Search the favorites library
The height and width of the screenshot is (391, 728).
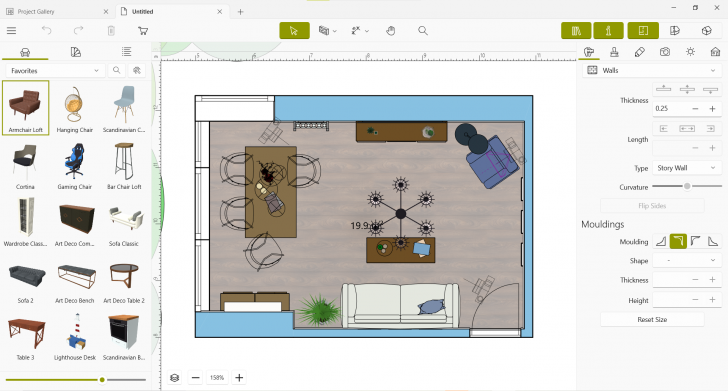point(117,71)
